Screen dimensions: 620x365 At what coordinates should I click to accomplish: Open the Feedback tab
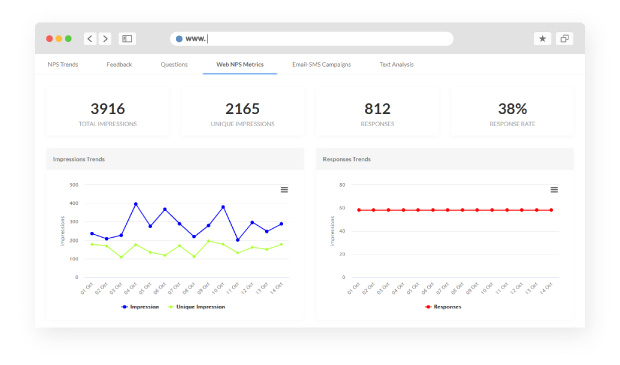[119, 64]
